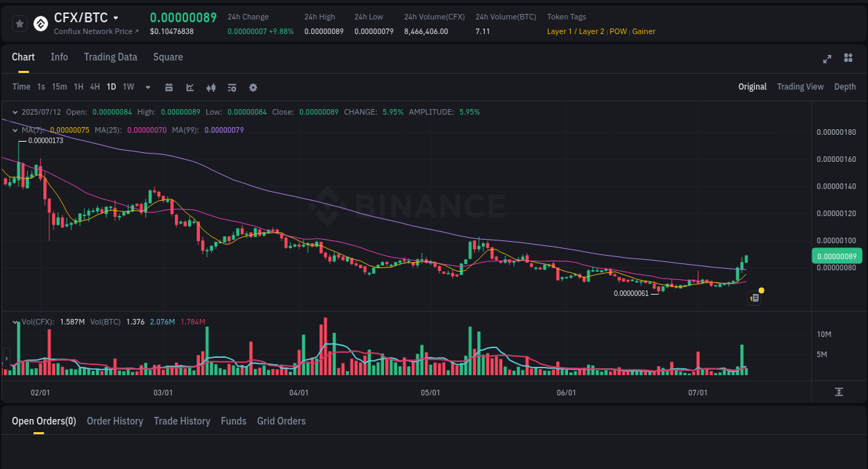Screen dimensions: 868x469
Task: Collapse the OHLC info row on chart
Action: tap(14, 112)
